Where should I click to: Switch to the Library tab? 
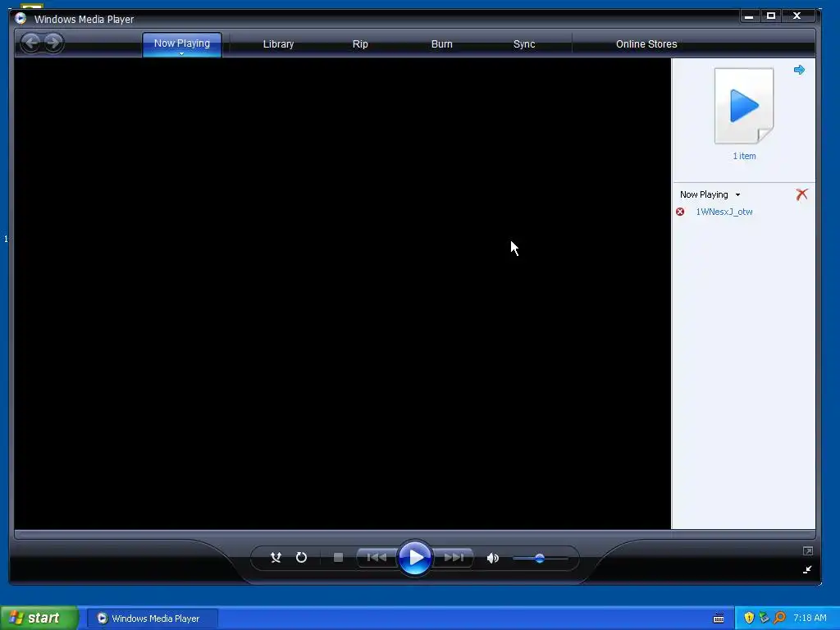click(x=278, y=44)
